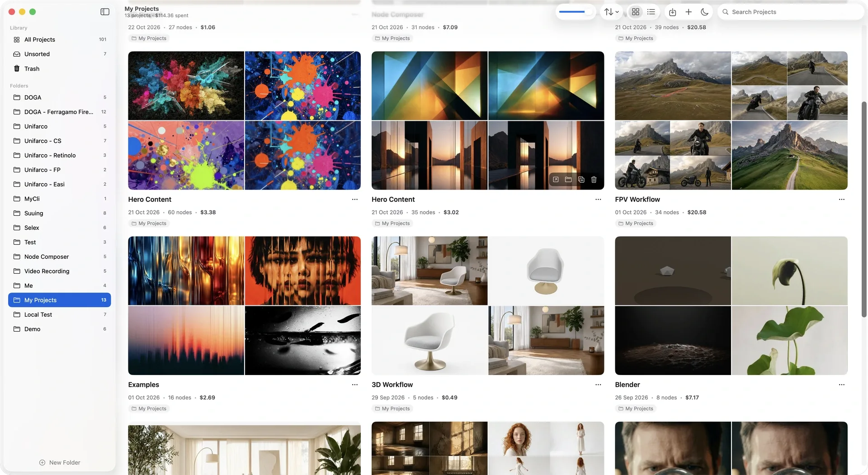Open the FPV Workflow mountain thumbnail
This screenshot has height=475, width=868.
coord(731,121)
